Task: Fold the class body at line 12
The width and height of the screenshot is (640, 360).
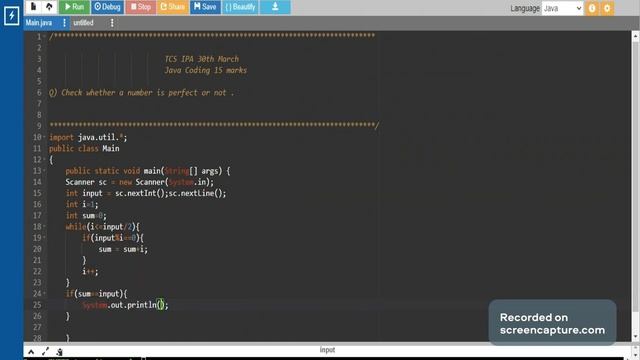Action: (44, 160)
